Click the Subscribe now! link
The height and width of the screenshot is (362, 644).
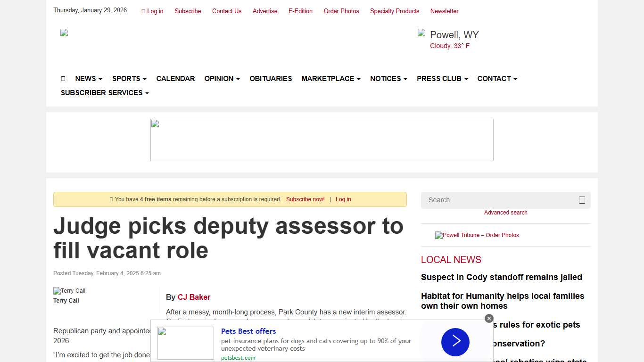click(x=305, y=199)
